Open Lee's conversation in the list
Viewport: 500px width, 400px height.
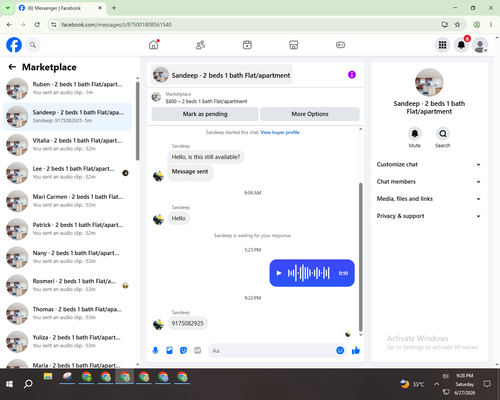click(x=67, y=173)
